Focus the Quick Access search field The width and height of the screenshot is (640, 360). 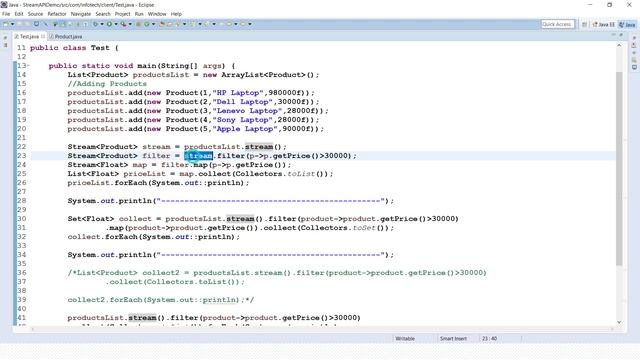click(x=558, y=24)
